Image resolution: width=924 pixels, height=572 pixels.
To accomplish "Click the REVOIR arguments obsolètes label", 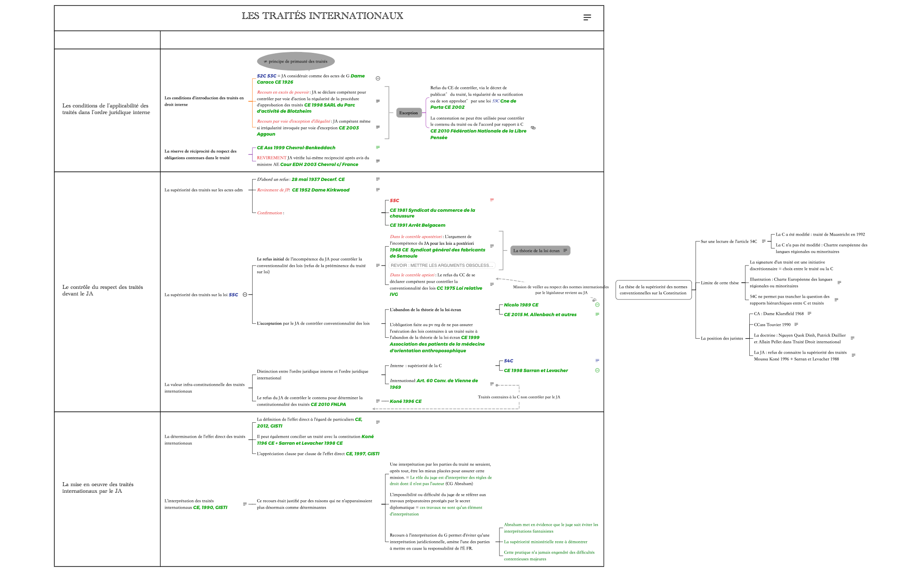I will point(441,266).
